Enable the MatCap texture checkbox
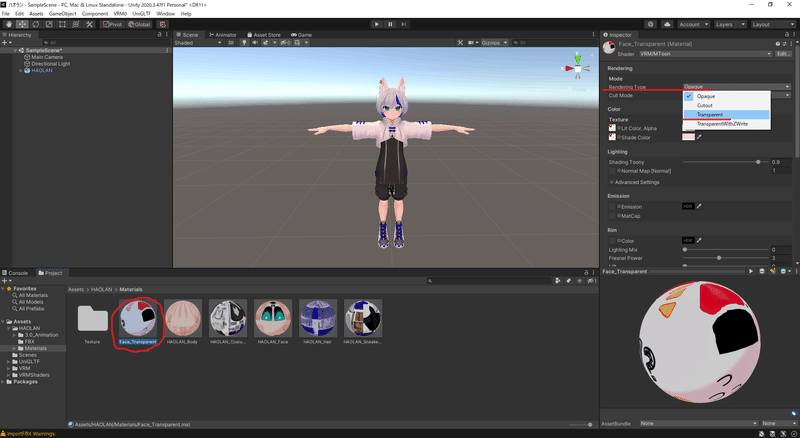The height and width of the screenshot is (438, 800). (612, 216)
